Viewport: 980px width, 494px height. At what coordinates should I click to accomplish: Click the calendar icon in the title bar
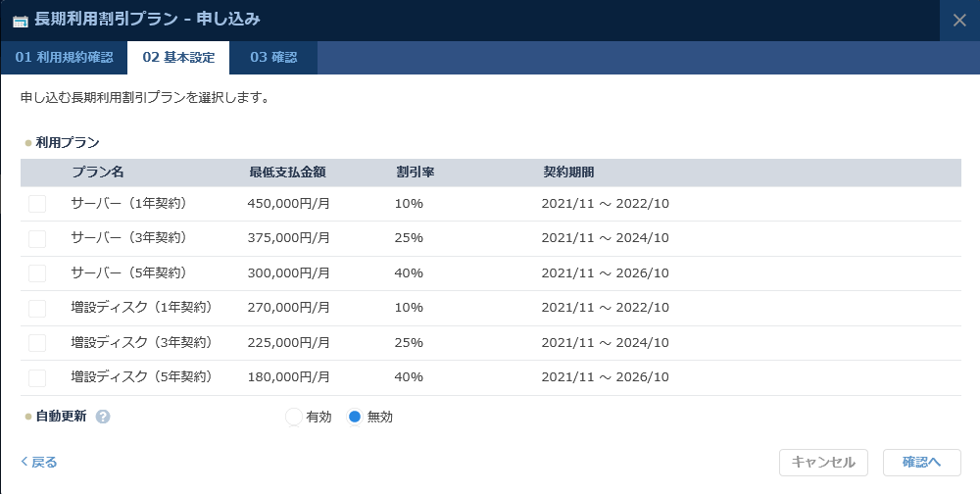click(x=20, y=21)
